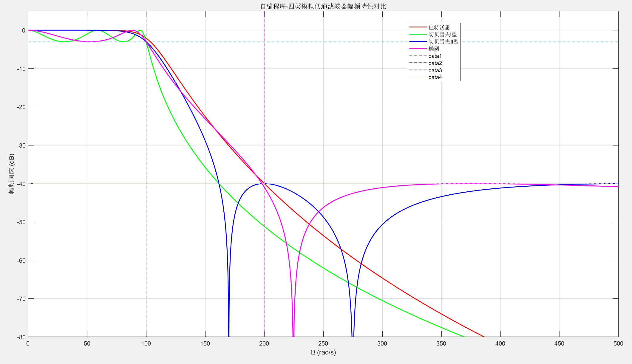
Task: Click the y-axis tick label -80
Action: (21, 337)
